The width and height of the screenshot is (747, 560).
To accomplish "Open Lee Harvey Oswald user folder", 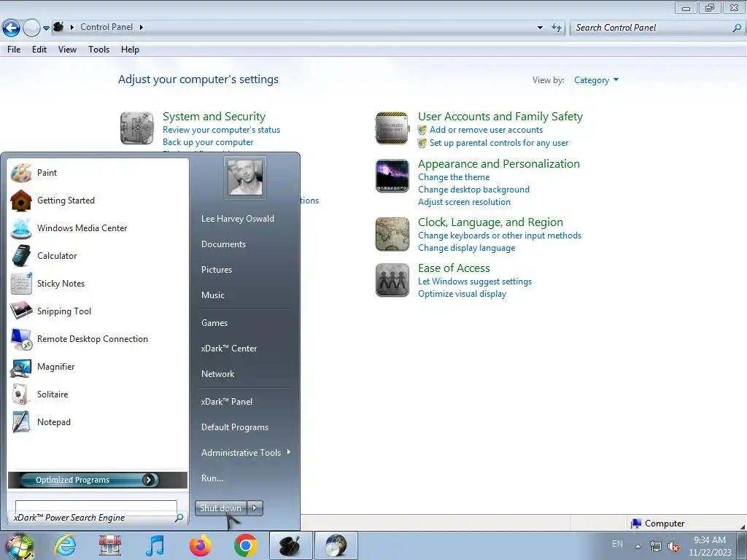I will [x=237, y=219].
